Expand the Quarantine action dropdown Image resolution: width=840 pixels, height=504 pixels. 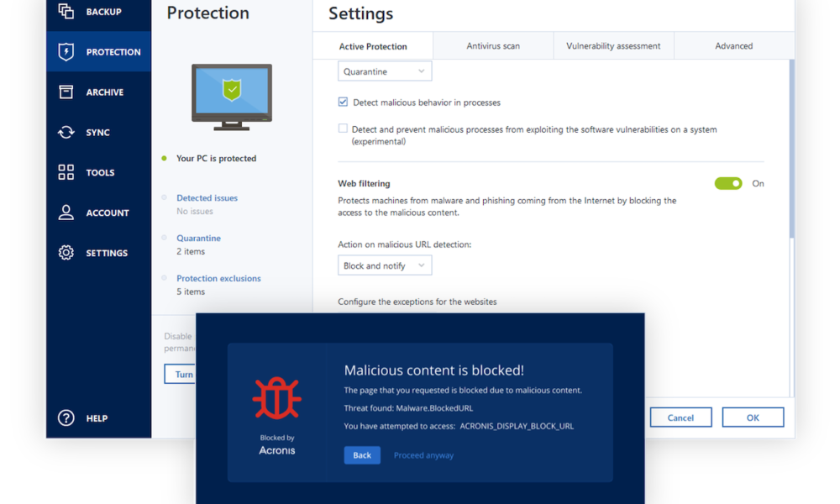click(x=385, y=71)
